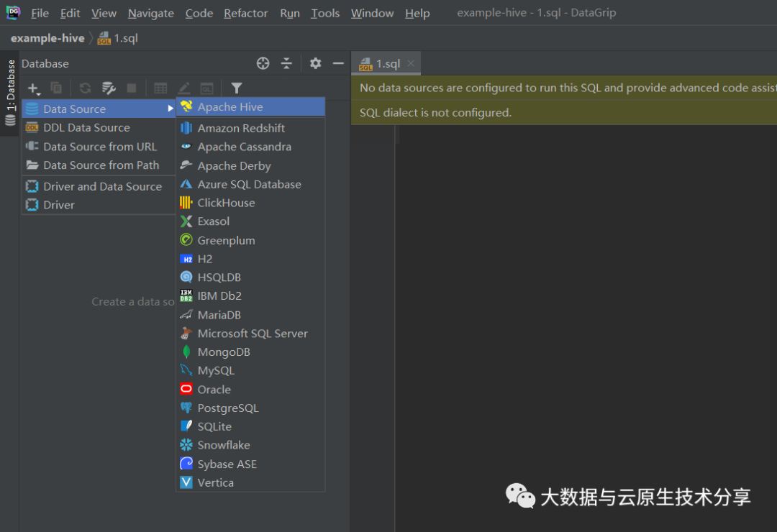This screenshot has width=777, height=532.
Task: Open Database panel settings gear
Action: (315, 63)
